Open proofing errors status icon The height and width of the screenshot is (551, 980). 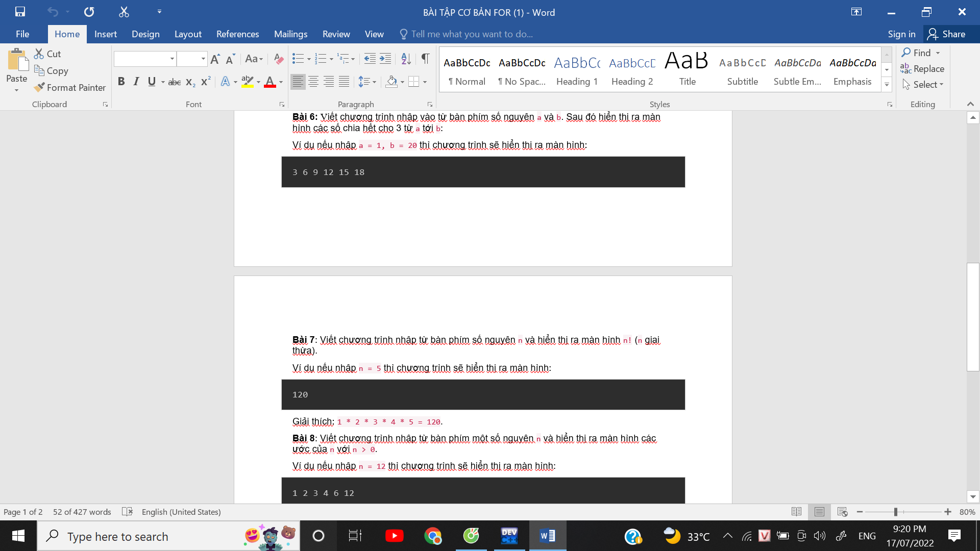(127, 512)
